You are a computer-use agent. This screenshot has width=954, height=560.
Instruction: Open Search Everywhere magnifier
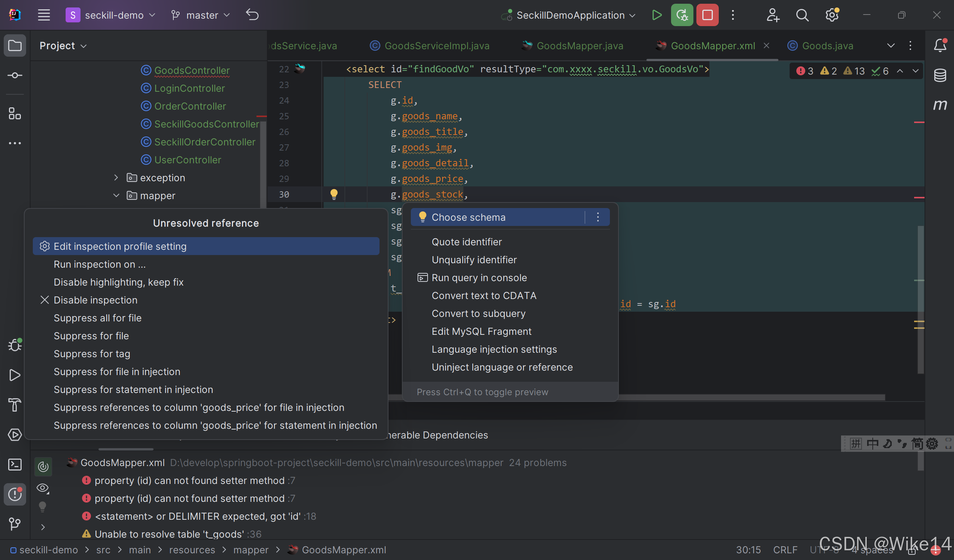coord(802,15)
